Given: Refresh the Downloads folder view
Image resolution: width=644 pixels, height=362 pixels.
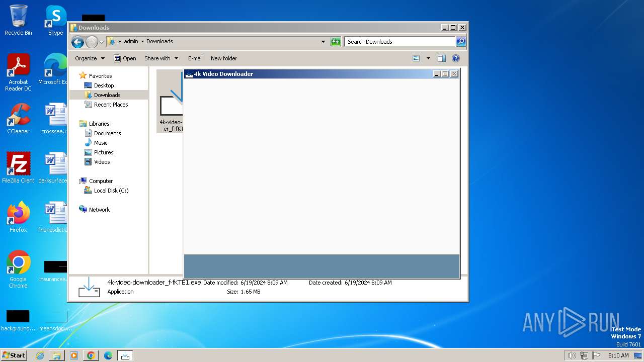Looking at the screenshot, I should point(336,42).
